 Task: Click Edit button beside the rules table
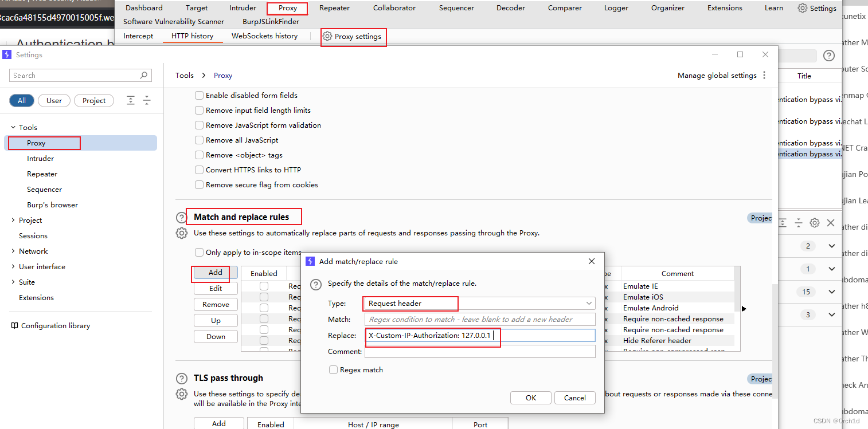click(216, 289)
